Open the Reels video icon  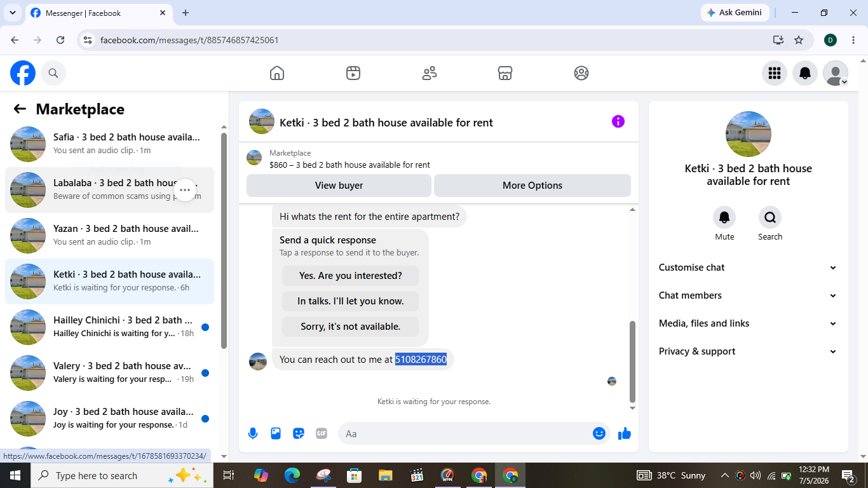[x=353, y=73]
